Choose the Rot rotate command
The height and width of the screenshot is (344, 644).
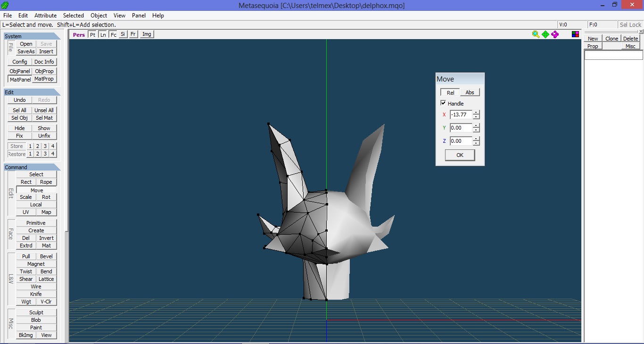[46, 197]
